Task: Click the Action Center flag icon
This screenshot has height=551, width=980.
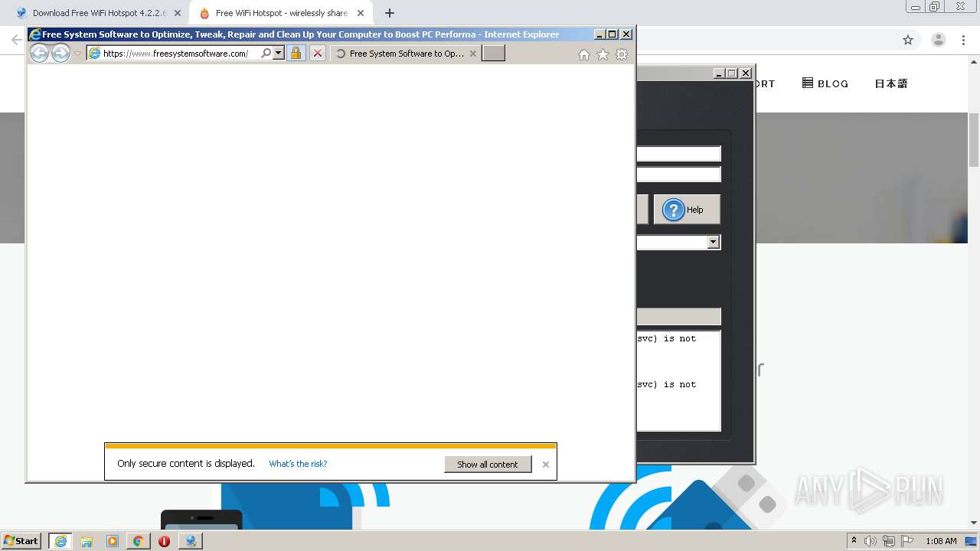Action: [x=906, y=541]
